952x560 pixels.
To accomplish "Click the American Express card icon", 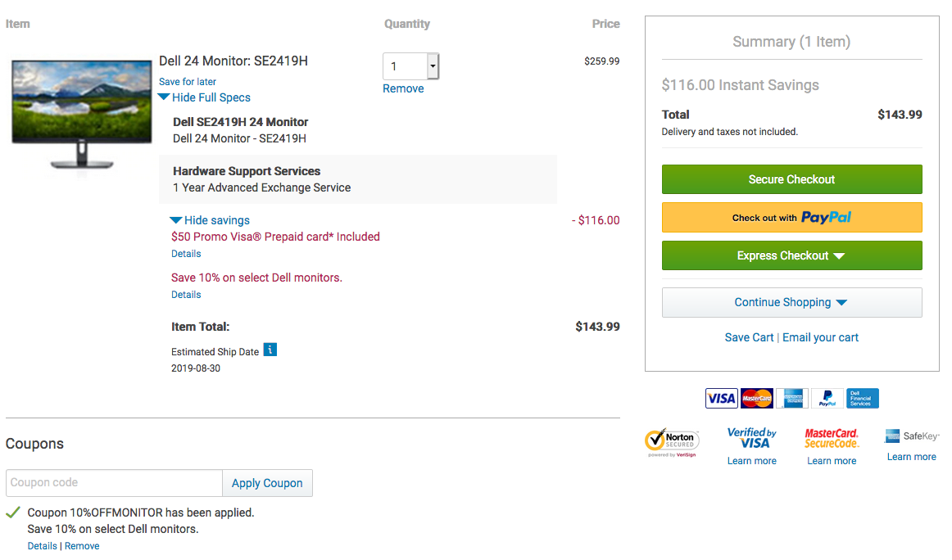I will click(791, 399).
